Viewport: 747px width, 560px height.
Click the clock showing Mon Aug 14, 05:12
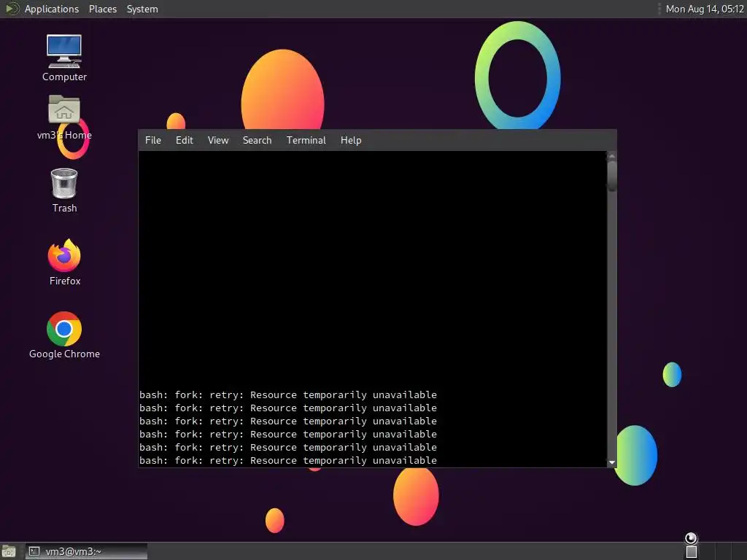(x=705, y=9)
